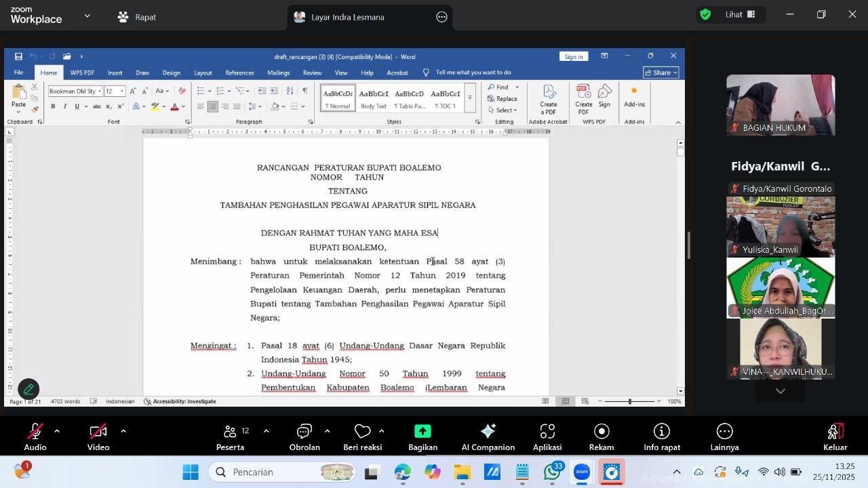Open the Lainnya more options menu
This screenshot has height=488, width=868.
(x=724, y=437)
